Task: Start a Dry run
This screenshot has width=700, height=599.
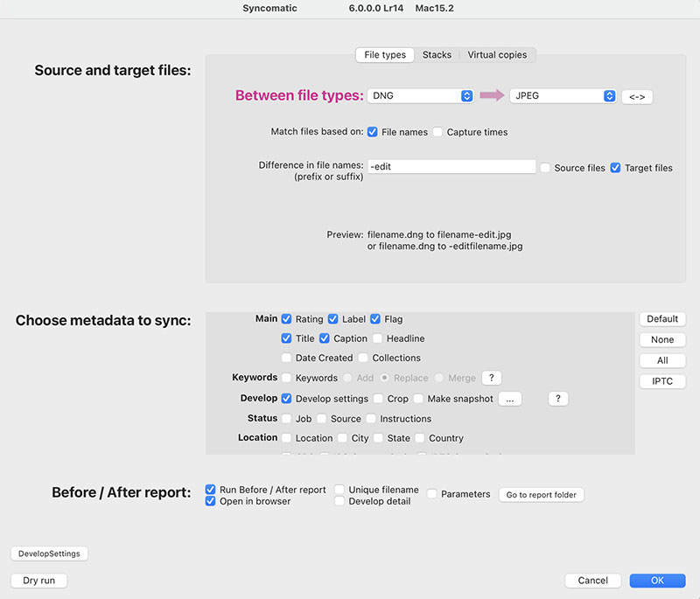Action: coord(38,581)
